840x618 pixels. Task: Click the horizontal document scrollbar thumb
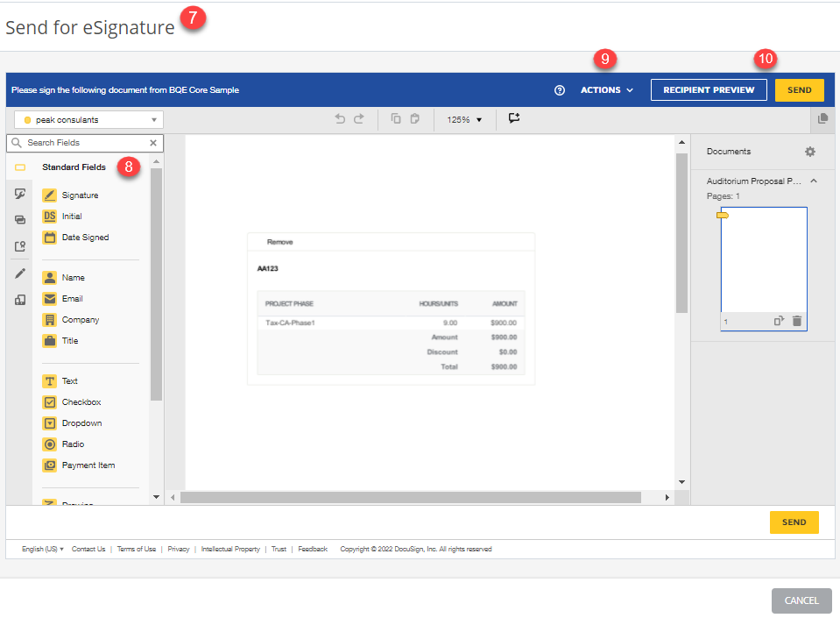click(x=410, y=497)
